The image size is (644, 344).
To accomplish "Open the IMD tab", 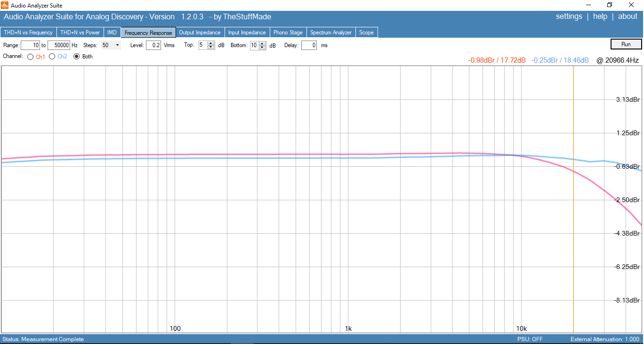I will pyautogui.click(x=112, y=33).
